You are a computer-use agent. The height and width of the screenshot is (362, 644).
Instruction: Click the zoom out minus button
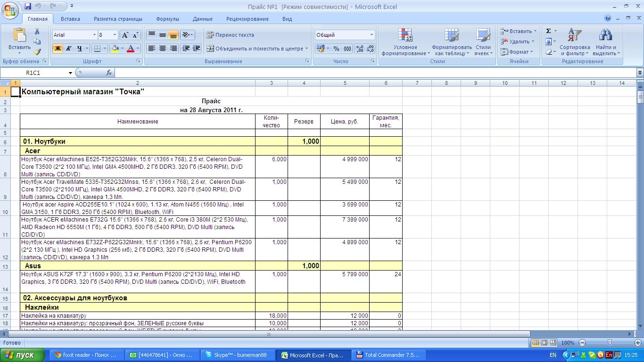(582, 343)
